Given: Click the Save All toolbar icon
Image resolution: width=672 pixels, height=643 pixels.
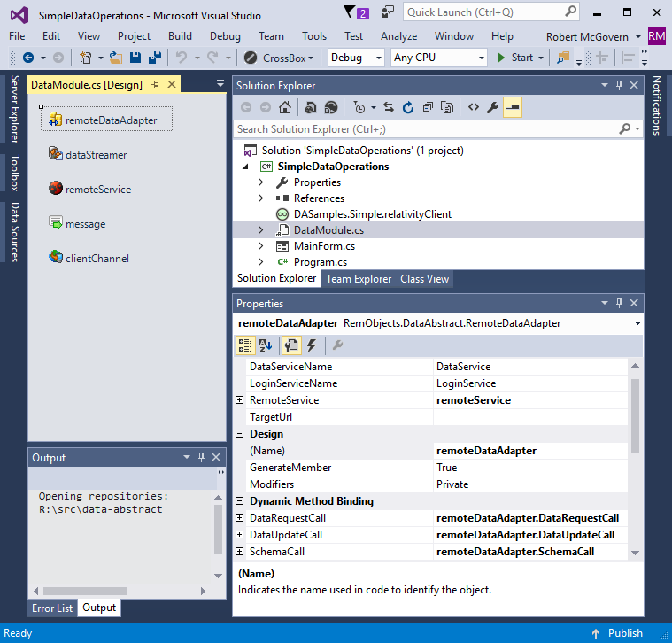Looking at the screenshot, I should coord(154,58).
